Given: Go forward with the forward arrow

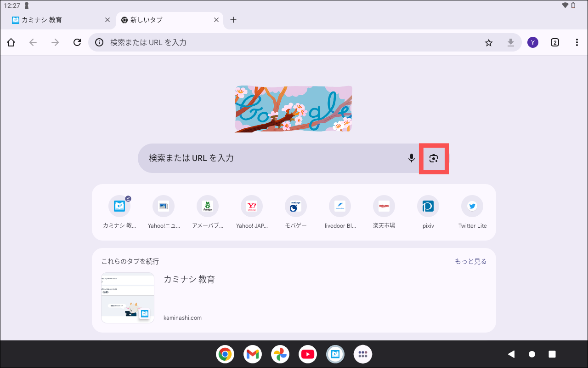Looking at the screenshot, I should coord(55,42).
